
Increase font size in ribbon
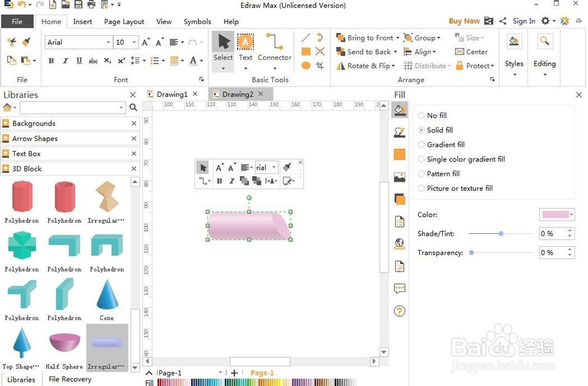(145, 42)
